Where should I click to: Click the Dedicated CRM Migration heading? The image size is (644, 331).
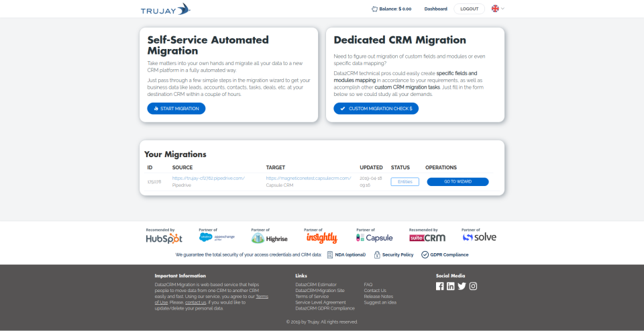[400, 40]
